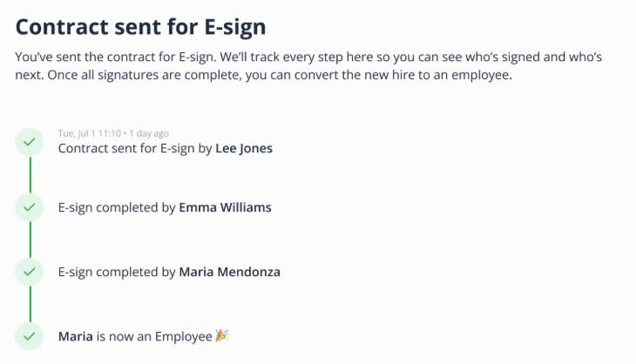Select the Maria Mendonza name
Screen dimensions: 636x364
229,272
